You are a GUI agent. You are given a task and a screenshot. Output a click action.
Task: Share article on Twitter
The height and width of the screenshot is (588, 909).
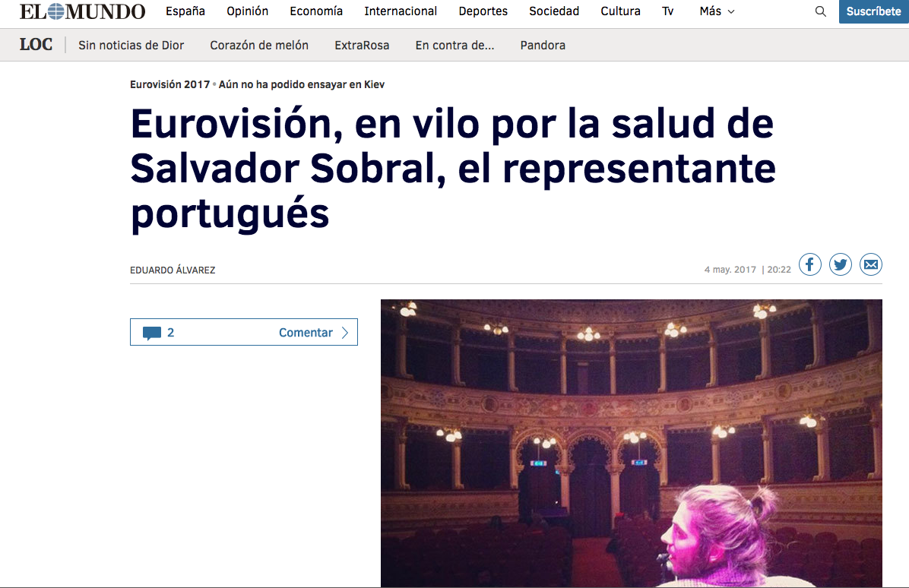pyautogui.click(x=840, y=264)
